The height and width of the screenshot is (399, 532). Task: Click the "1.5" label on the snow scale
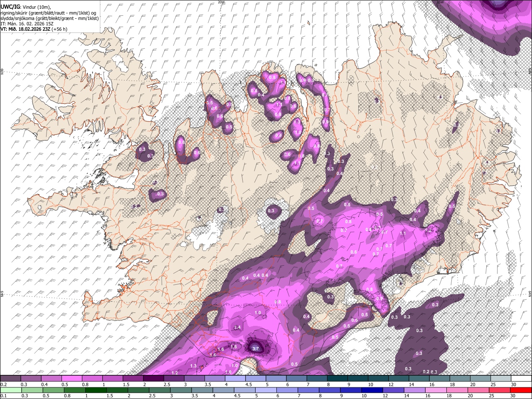[x=126, y=384]
